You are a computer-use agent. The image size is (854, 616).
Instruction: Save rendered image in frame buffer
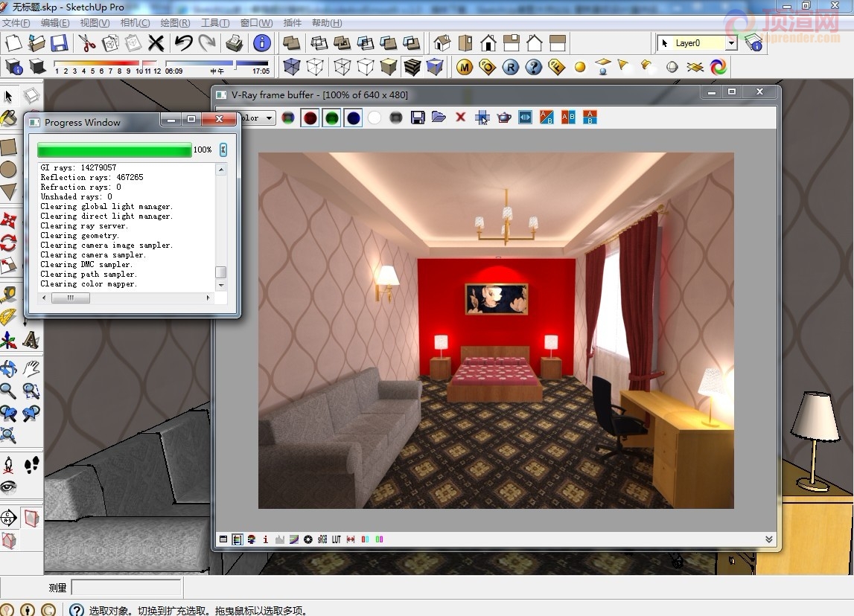pos(418,117)
